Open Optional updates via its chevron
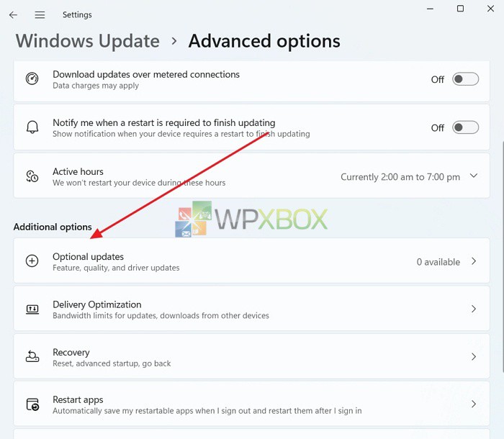The image size is (504, 439). 474,261
